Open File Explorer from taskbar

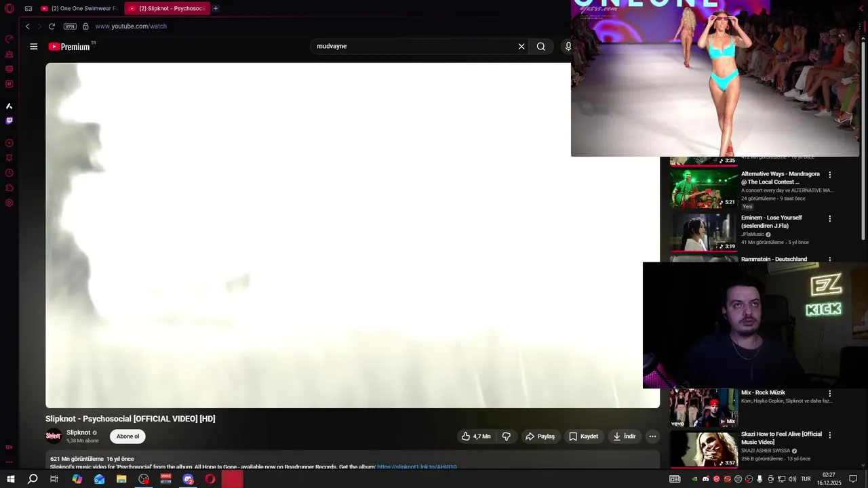tap(121, 479)
